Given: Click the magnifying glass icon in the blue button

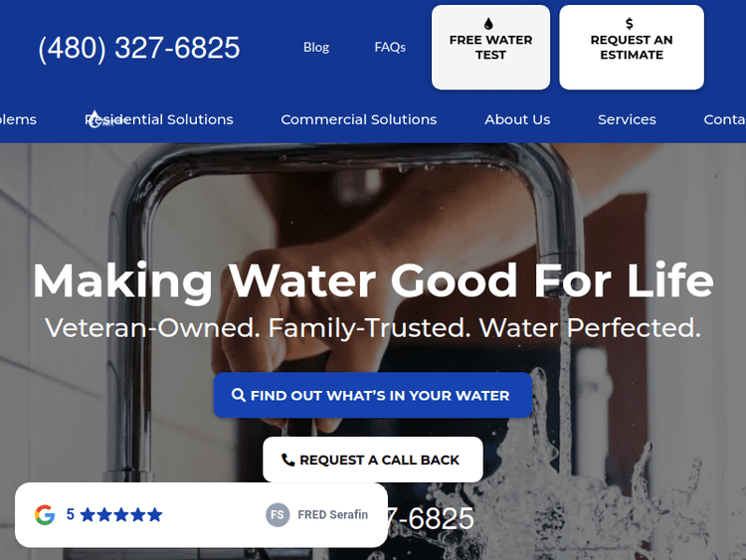Looking at the screenshot, I should click(238, 395).
